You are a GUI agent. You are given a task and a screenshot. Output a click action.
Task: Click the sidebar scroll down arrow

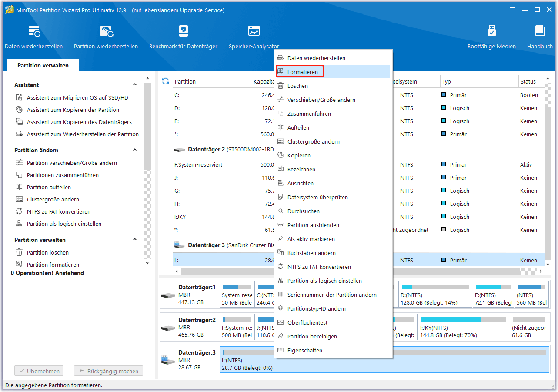[147, 263]
